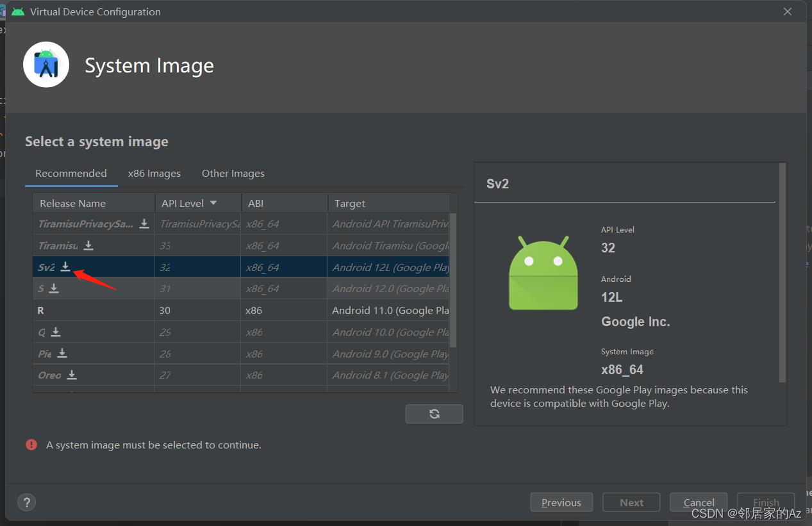The image size is (812, 526).
Task: Switch to the Recommended tab
Action: click(x=71, y=174)
